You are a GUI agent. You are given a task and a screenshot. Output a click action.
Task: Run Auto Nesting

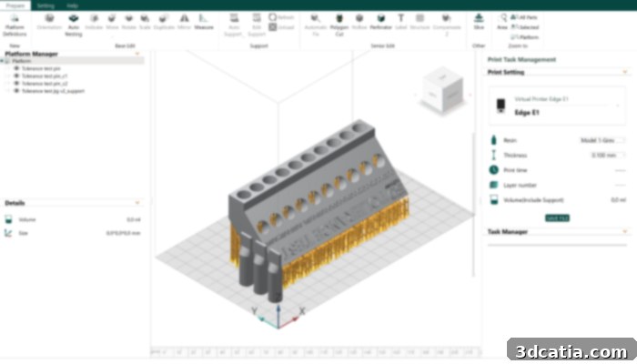74,25
